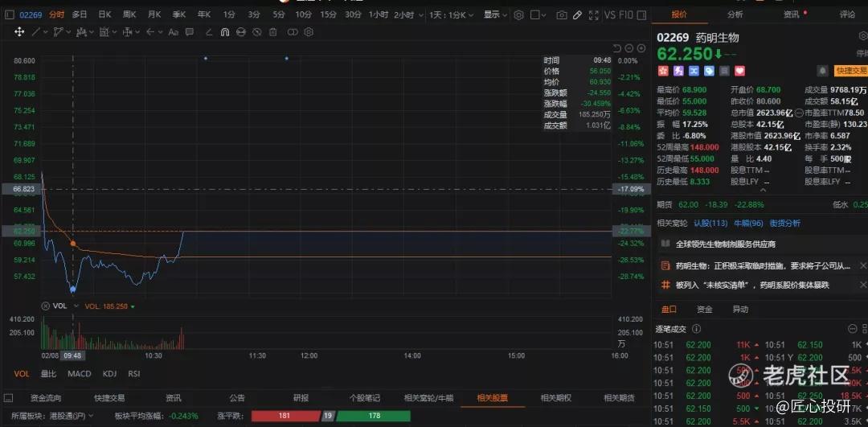The width and height of the screenshot is (868, 427).
Task: Select the 5分 interval tab
Action: coord(278,15)
